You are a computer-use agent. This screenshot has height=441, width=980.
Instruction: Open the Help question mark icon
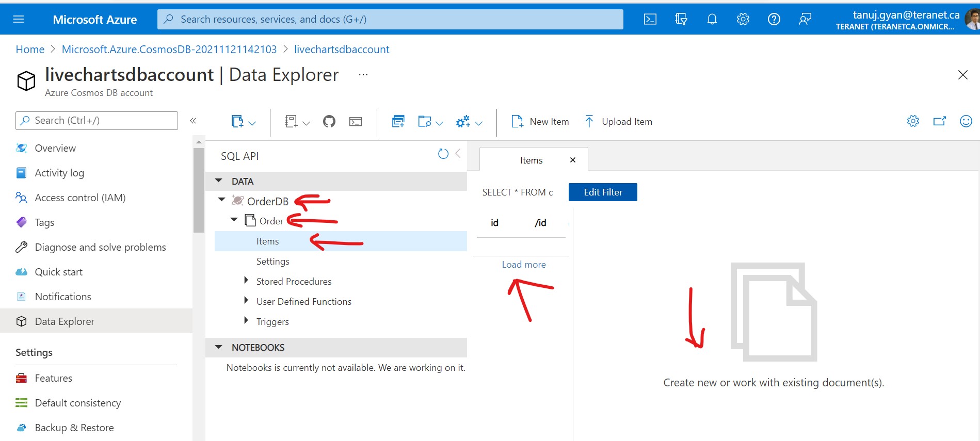(774, 19)
